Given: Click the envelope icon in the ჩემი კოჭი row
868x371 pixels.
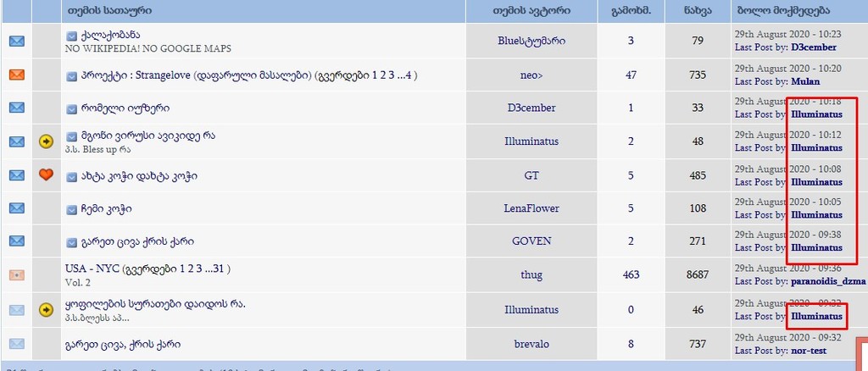Looking at the screenshot, I should click(x=17, y=208).
